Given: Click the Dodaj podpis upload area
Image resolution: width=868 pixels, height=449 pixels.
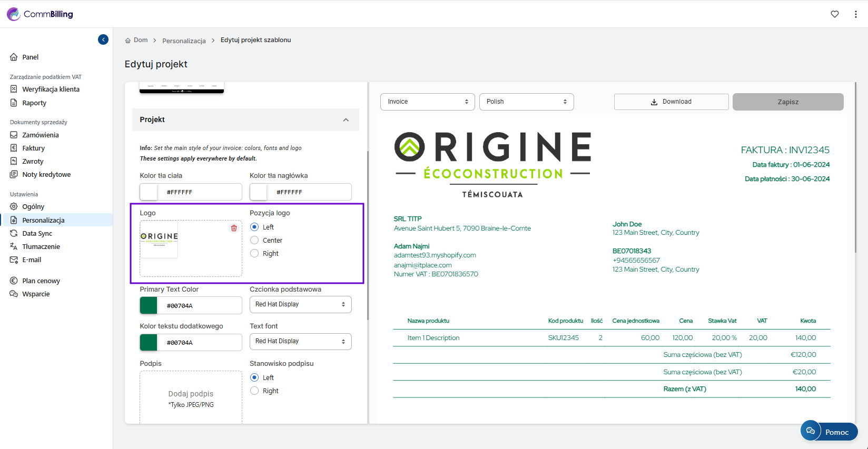Looking at the screenshot, I should [x=191, y=398].
